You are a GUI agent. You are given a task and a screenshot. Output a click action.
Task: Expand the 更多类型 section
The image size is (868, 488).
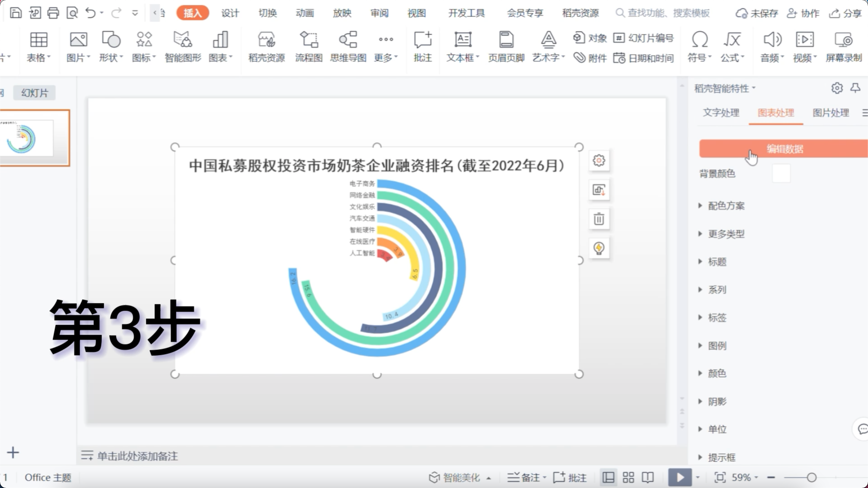tap(722, 233)
